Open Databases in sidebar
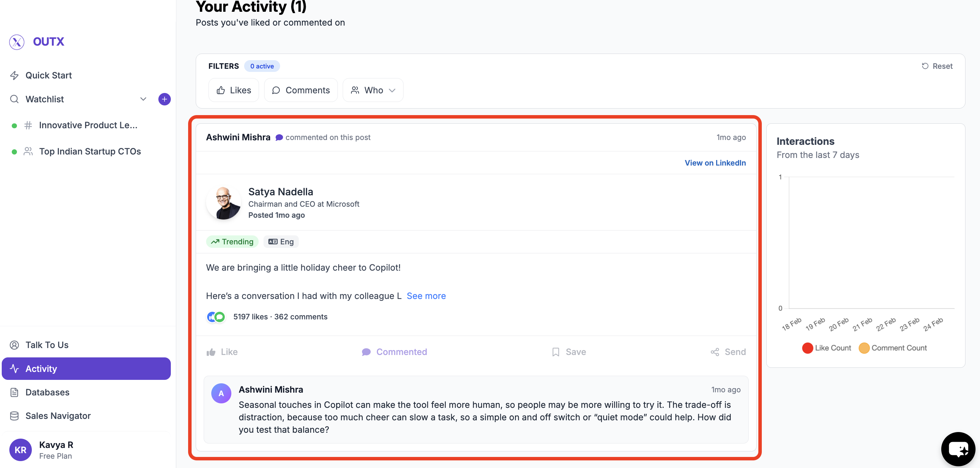The height and width of the screenshot is (468, 980). 47,392
